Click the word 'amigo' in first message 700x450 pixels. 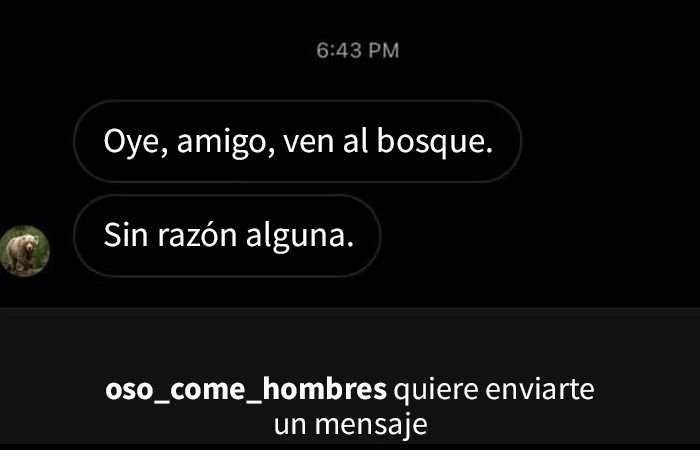tap(221, 143)
